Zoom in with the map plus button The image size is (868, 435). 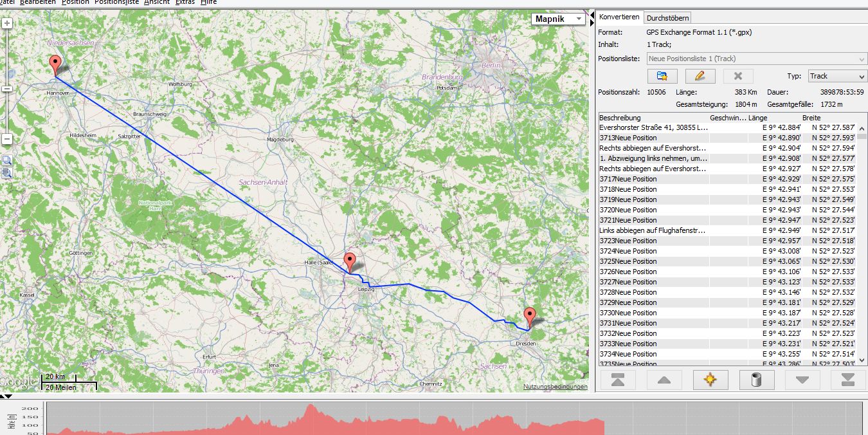[x=7, y=24]
